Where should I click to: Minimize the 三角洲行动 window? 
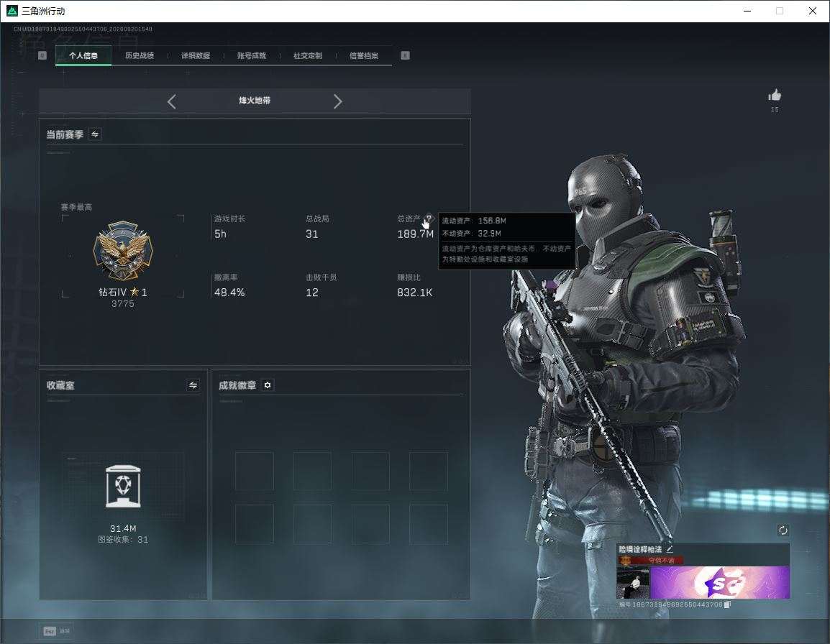[x=747, y=11]
